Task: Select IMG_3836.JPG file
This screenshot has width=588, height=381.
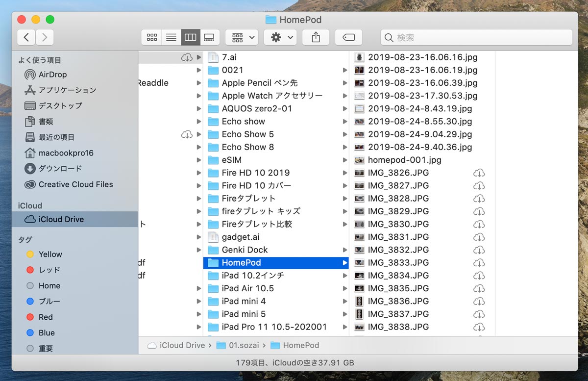Action: click(x=422, y=301)
